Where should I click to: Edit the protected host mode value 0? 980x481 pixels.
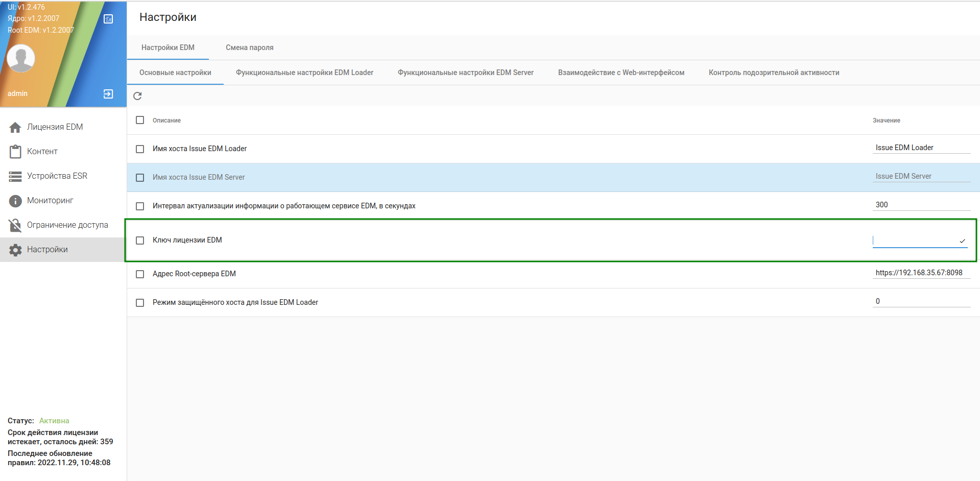point(922,301)
